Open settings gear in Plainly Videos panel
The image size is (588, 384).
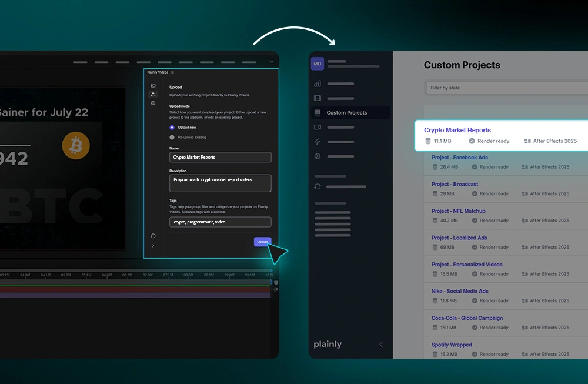(x=153, y=103)
